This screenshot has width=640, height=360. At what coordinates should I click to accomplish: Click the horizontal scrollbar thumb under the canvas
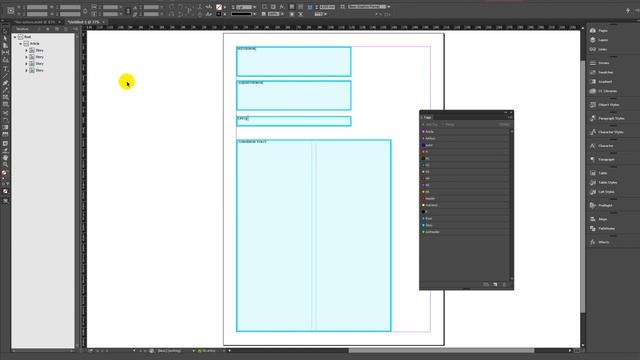point(441,351)
